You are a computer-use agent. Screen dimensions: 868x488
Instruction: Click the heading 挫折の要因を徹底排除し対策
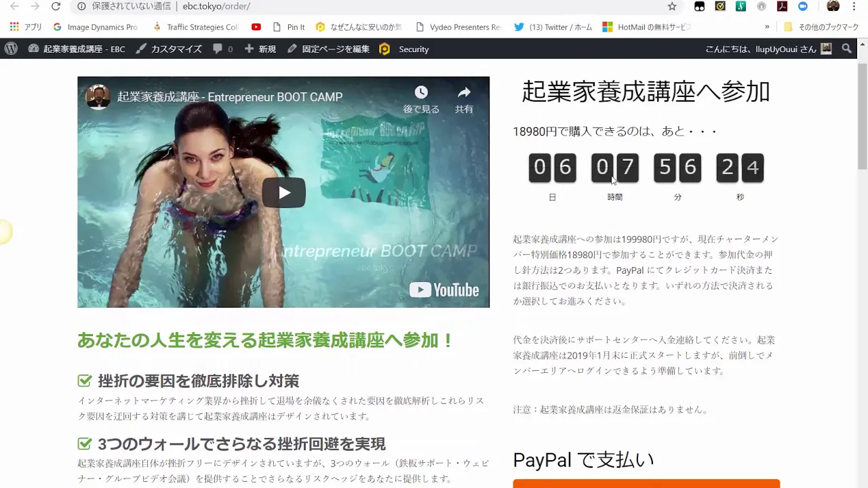(x=199, y=381)
